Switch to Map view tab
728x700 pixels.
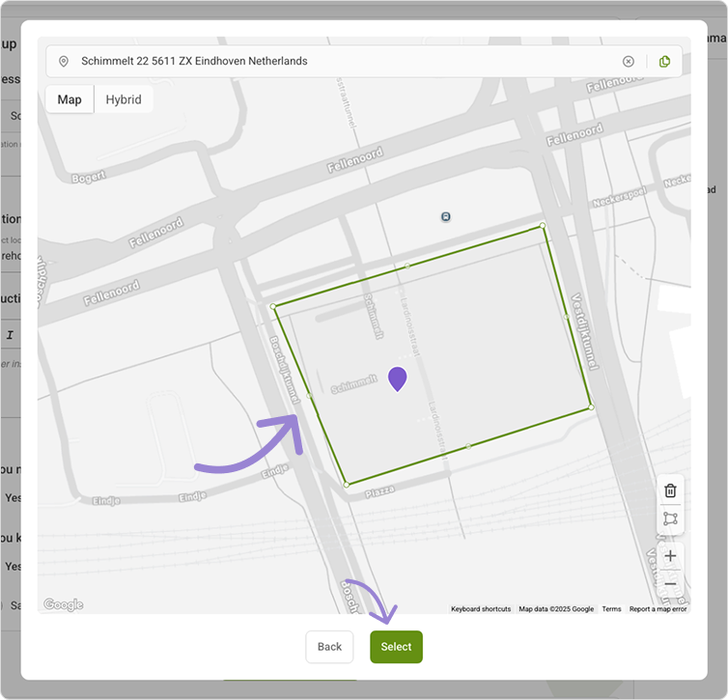[x=70, y=99]
